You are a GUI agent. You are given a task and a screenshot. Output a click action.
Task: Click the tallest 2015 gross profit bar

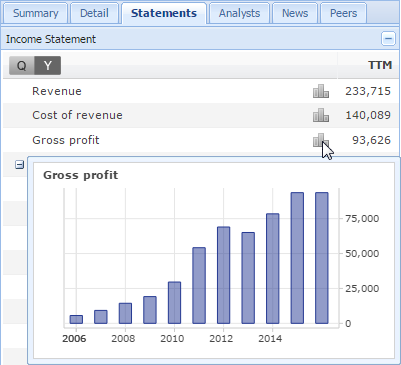[297, 258]
